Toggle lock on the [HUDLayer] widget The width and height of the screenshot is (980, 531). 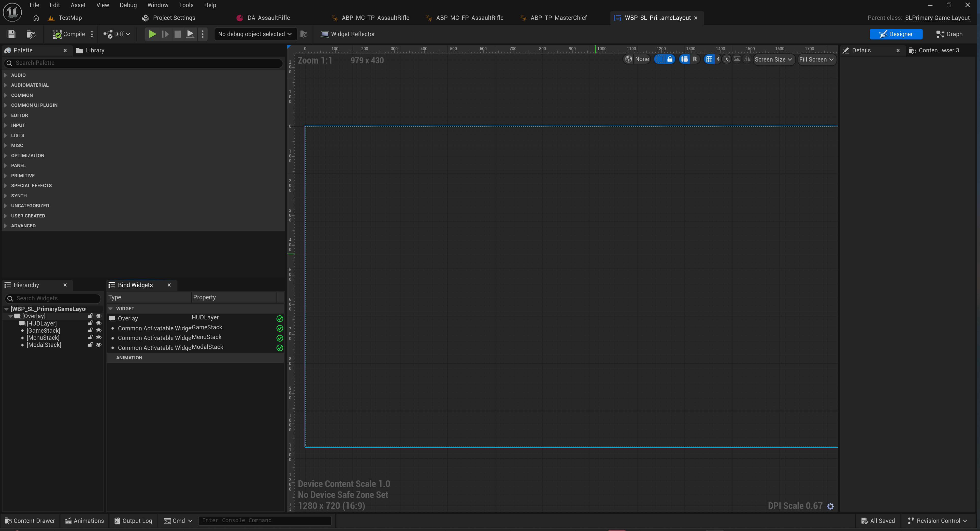(90, 323)
